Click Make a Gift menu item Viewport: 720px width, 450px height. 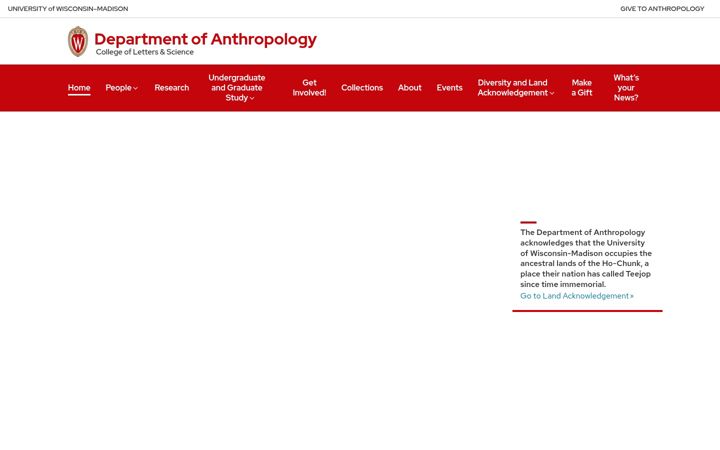click(x=581, y=88)
